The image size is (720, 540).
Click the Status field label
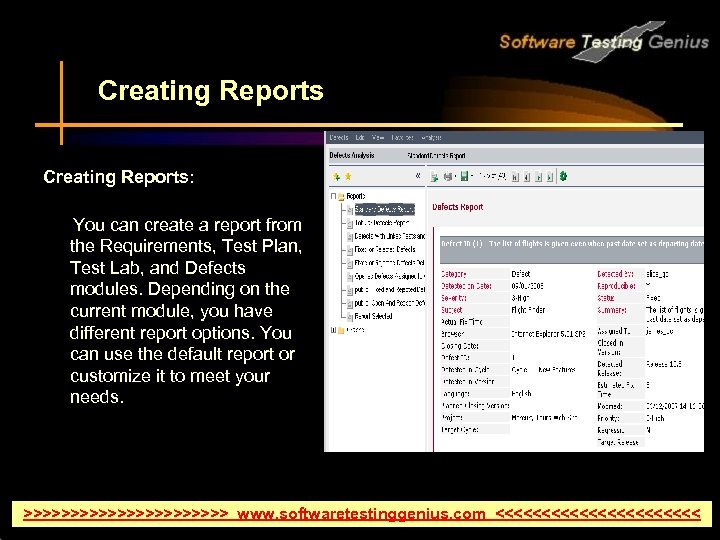click(606, 298)
